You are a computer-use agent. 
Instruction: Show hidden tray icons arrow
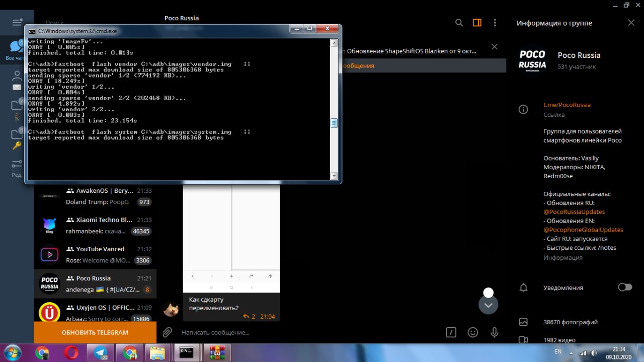point(572,352)
